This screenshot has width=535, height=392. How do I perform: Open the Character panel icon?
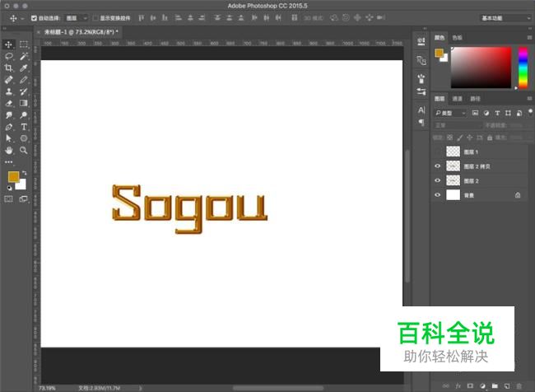pyautogui.click(x=421, y=110)
